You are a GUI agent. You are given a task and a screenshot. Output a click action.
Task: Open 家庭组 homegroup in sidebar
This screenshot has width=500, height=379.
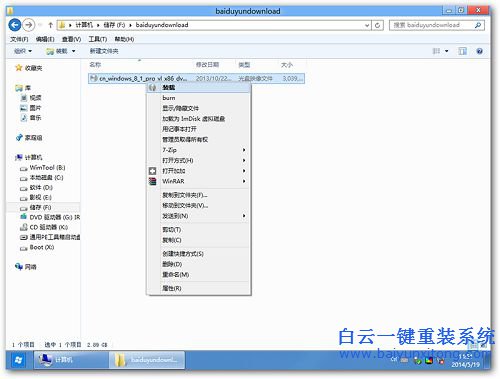tap(29, 137)
